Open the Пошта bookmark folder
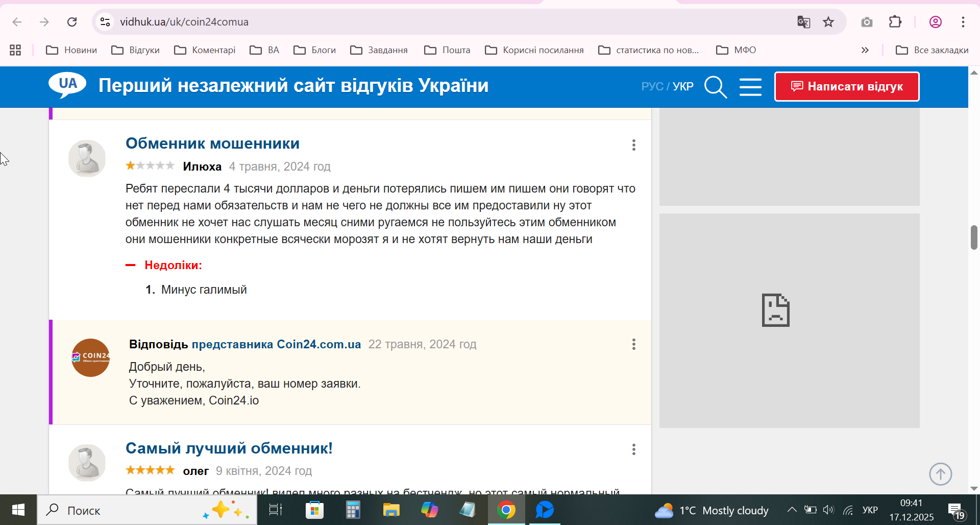 (447, 50)
